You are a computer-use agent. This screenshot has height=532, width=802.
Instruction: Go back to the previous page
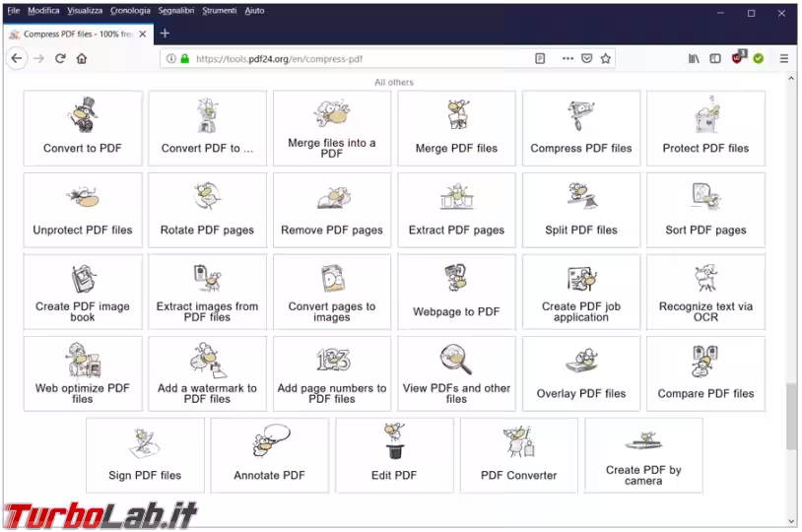tap(17, 59)
